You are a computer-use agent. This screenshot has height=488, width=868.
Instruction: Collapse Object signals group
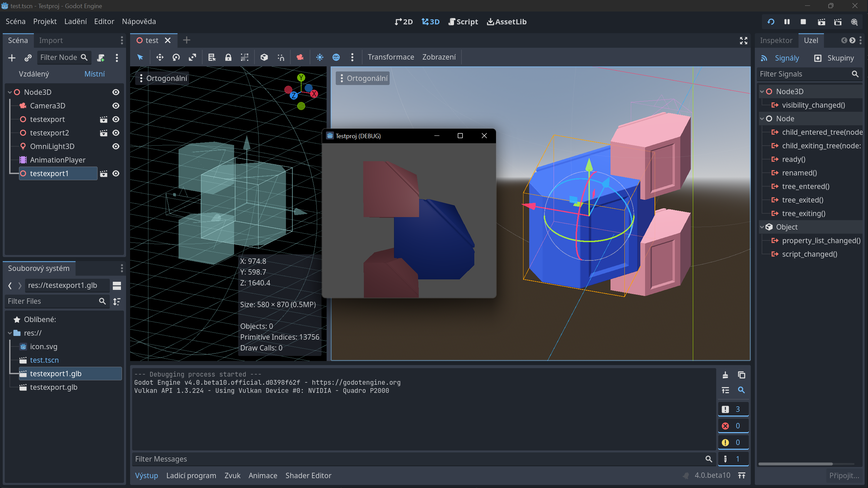(x=762, y=227)
